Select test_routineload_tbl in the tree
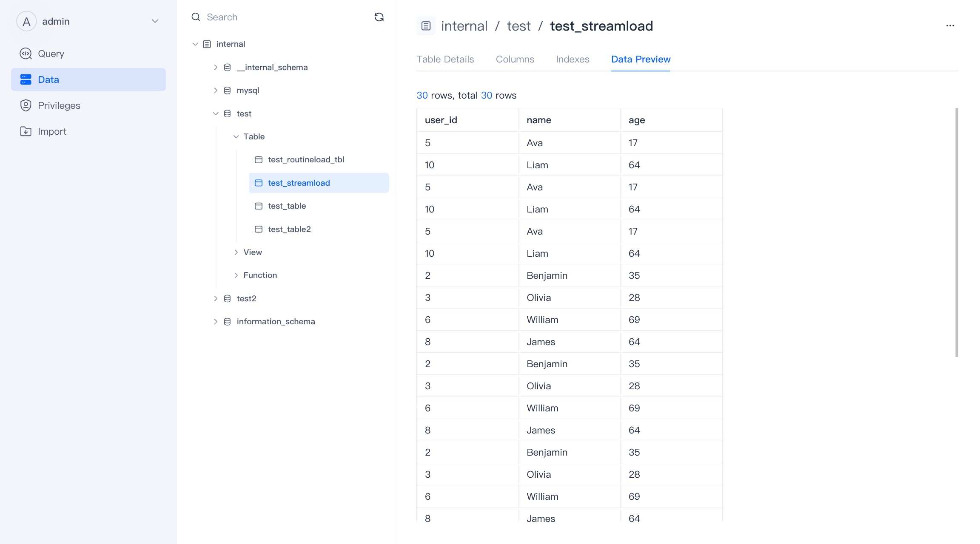The image size is (980, 544). click(306, 160)
